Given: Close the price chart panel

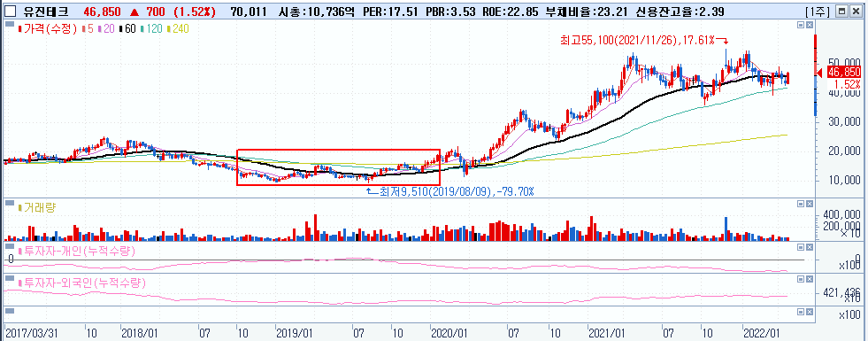Looking at the screenshot, I should (x=809, y=25).
